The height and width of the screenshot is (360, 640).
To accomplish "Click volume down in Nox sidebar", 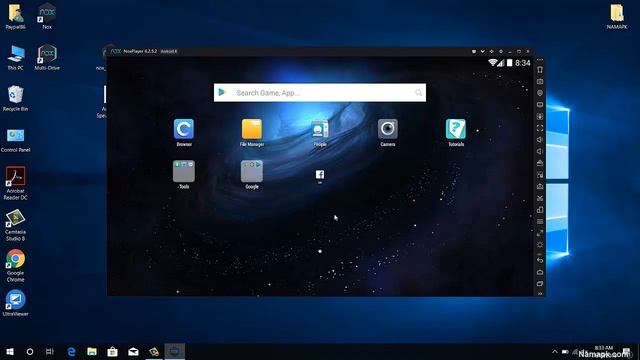I will (x=540, y=151).
